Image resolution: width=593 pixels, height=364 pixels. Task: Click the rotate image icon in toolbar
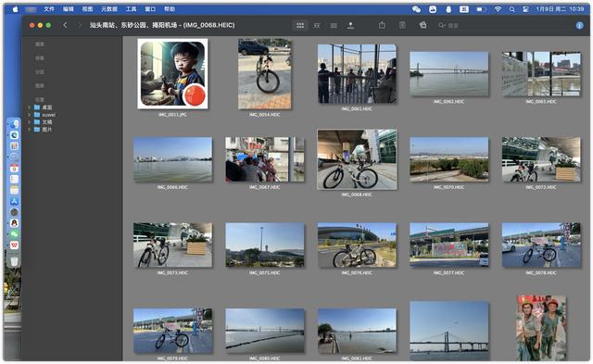click(x=423, y=25)
